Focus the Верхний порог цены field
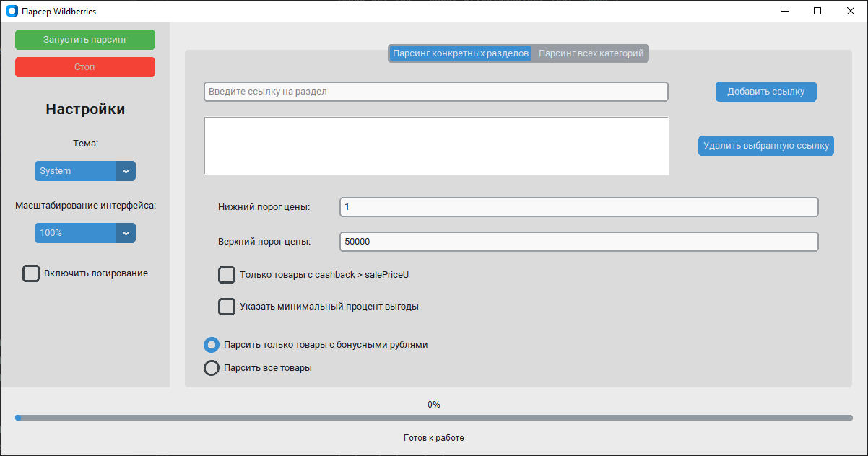 pyautogui.click(x=579, y=242)
